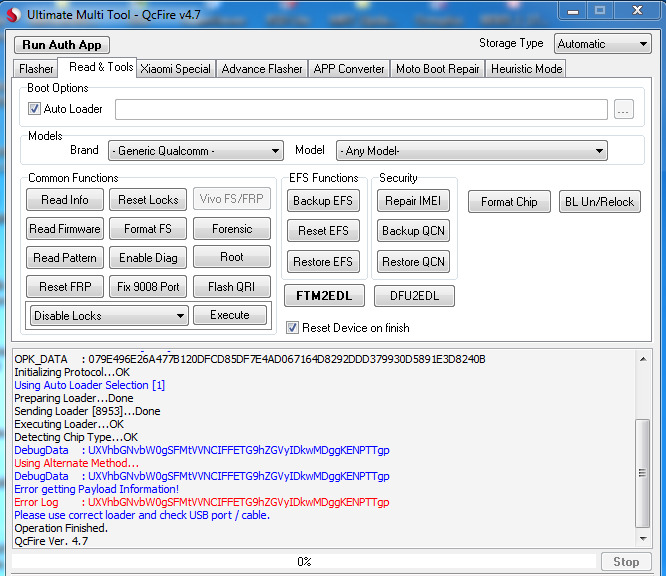The height and width of the screenshot is (576, 666).
Task: Click the Repair IMEI button
Action: click(413, 200)
